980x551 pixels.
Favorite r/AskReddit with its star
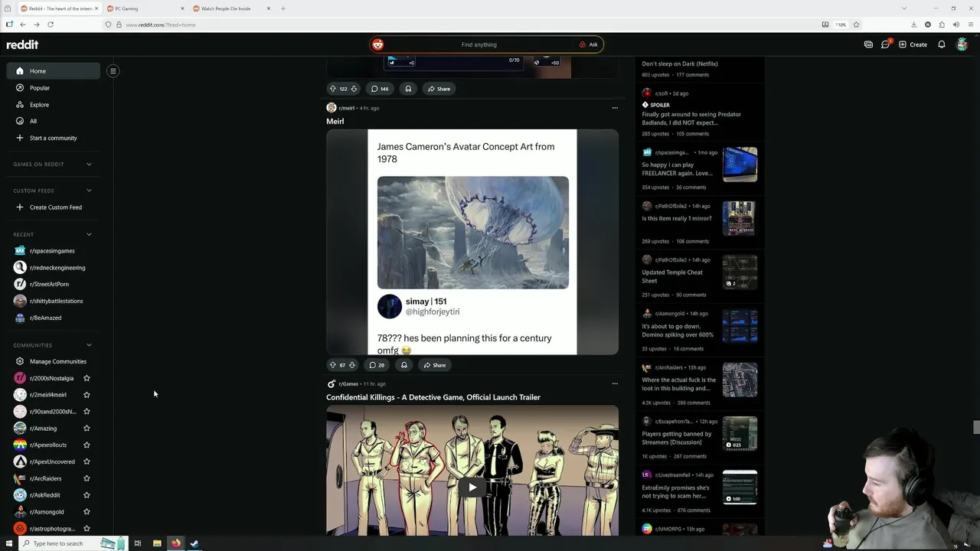pyautogui.click(x=87, y=495)
